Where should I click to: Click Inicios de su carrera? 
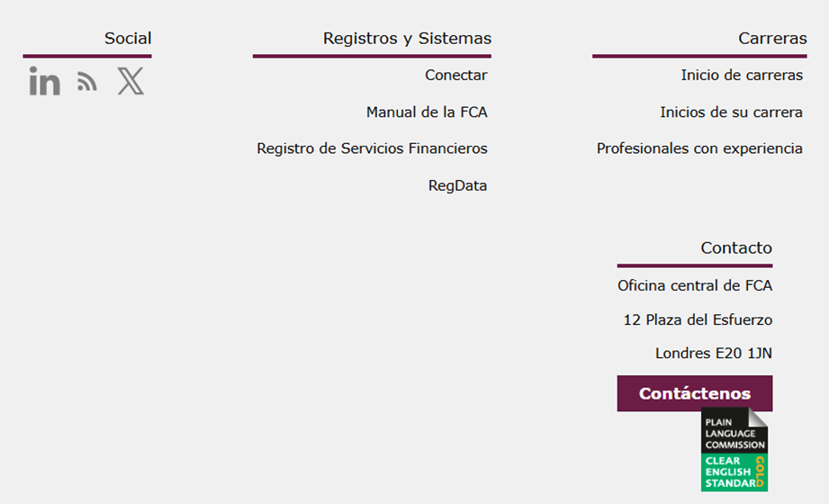point(731,112)
